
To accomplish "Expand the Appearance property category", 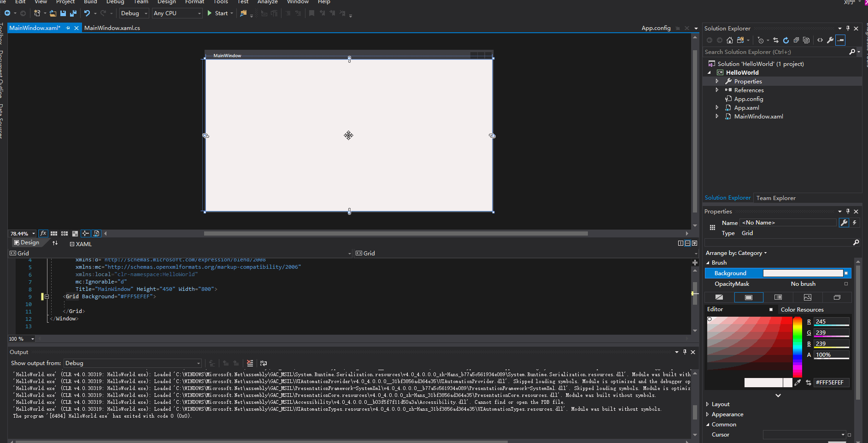I will pyautogui.click(x=708, y=414).
